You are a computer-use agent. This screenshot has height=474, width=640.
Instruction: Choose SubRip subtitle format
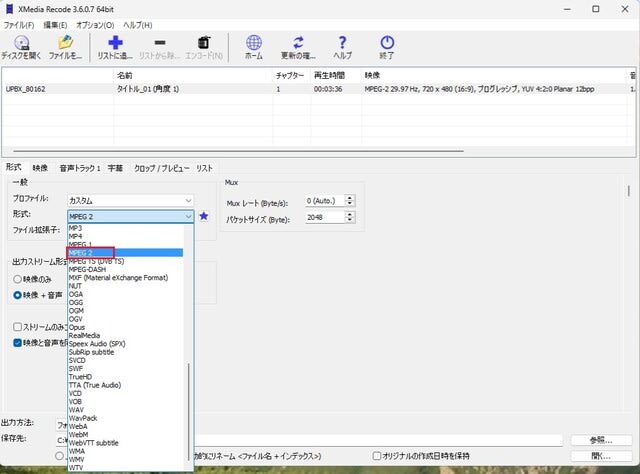(125, 352)
